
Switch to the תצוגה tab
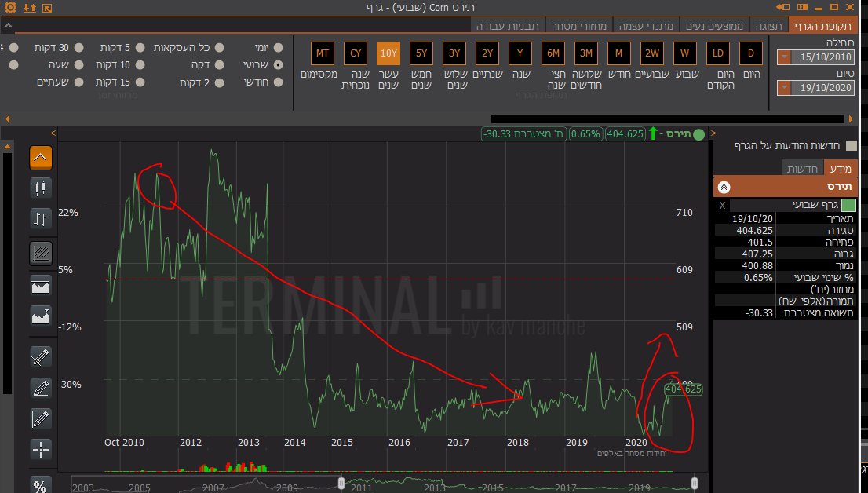(x=769, y=26)
